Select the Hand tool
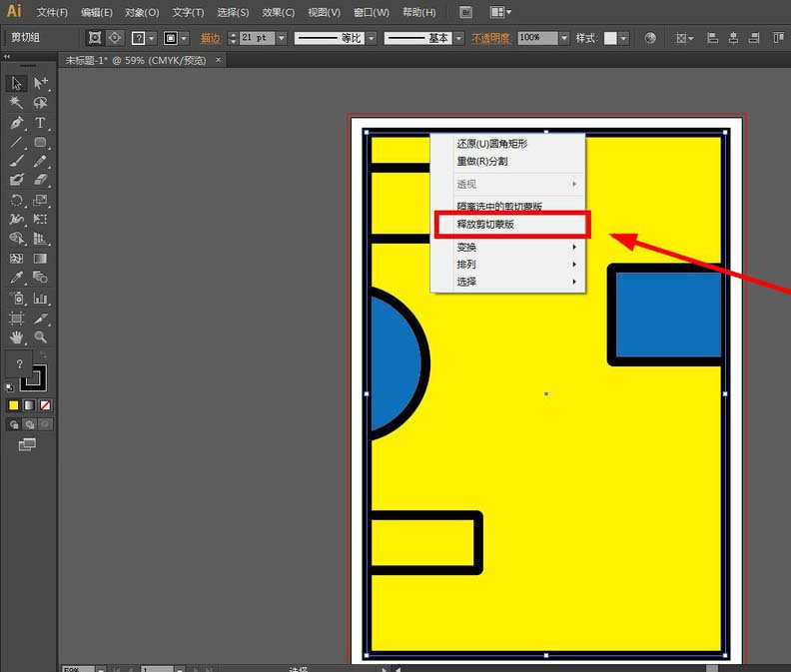This screenshot has width=791, height=672. coord(16,337)
